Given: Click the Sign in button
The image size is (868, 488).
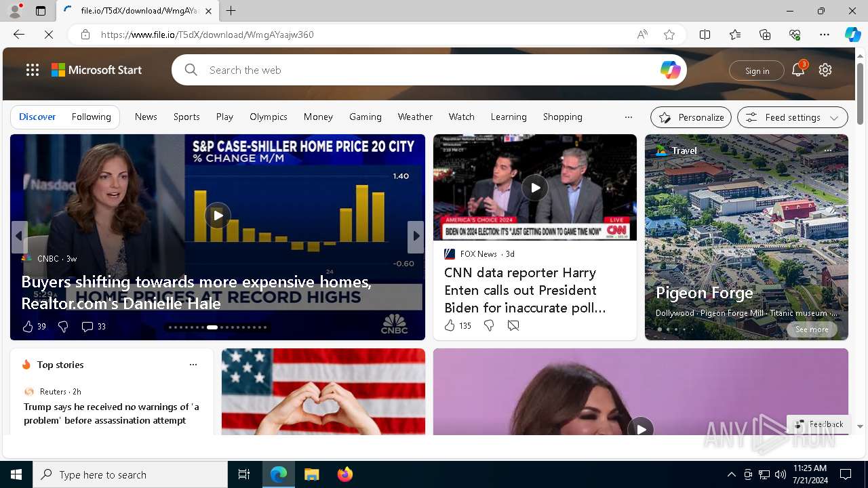Looking at the screenshot, I should (x=757, y=70).
